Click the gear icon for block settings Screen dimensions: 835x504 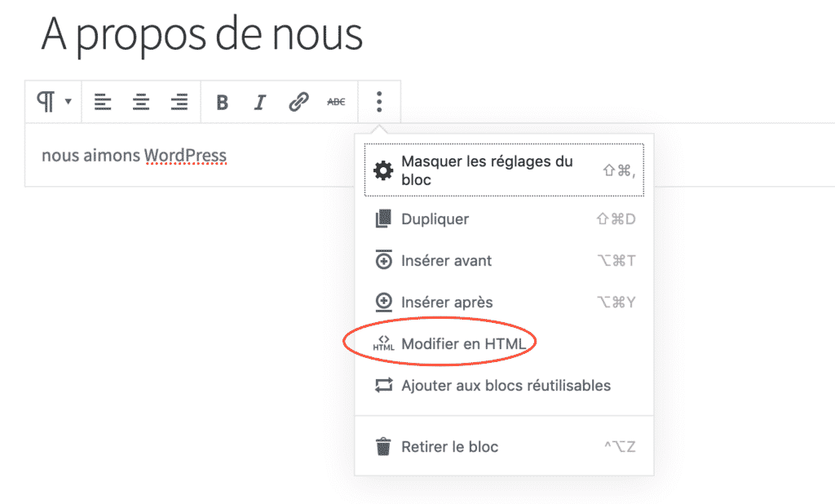tap(383, 170)
